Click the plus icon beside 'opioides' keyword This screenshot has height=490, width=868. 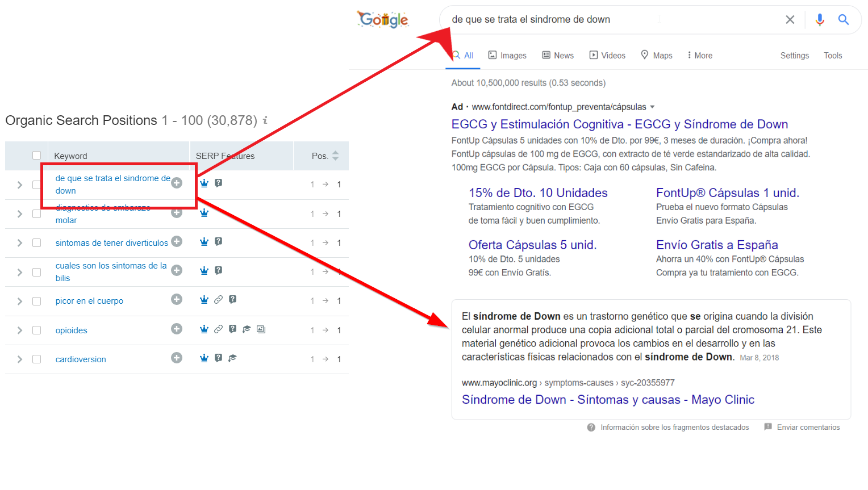(x=177, y=329)
